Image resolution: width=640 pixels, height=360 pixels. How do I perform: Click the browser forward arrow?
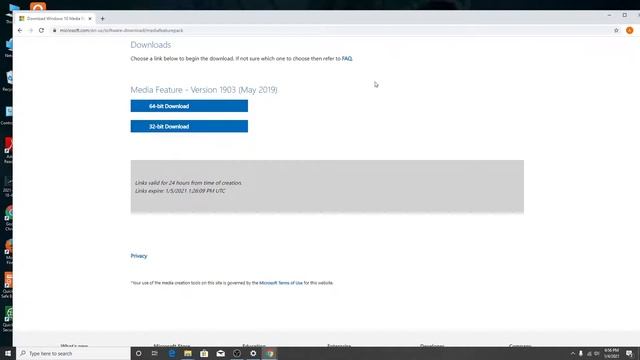pyautogui.click(x=31, y=30)
